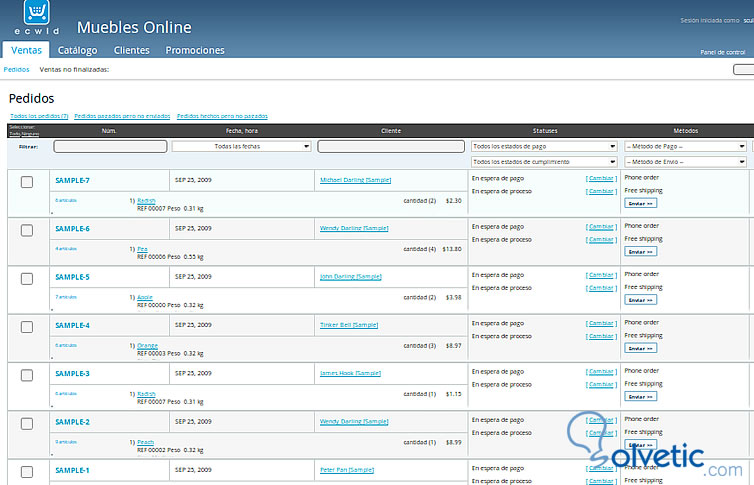Open 'Ventas no finalizadas' sub-menu

pos(74,70)
